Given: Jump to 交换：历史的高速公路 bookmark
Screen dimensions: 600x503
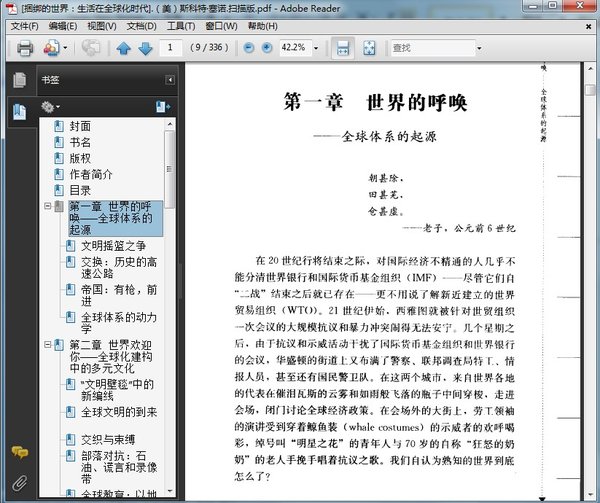Looking at the screenshot, I should click(119, 268).
